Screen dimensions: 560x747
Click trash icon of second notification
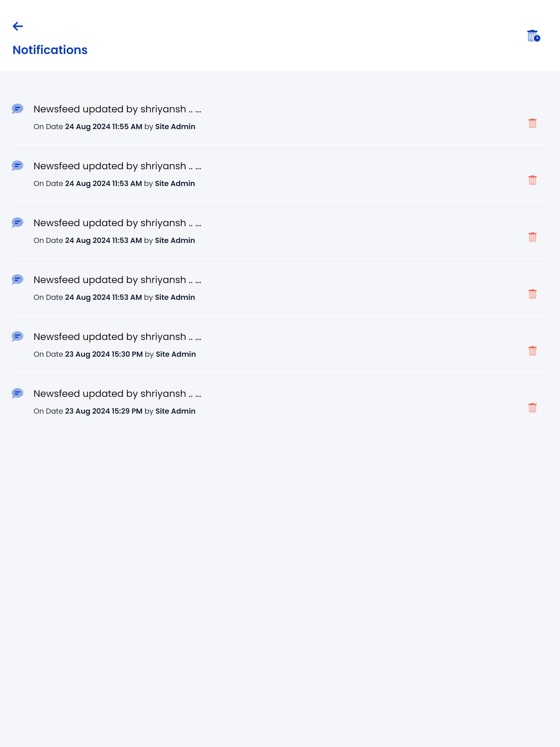[x=532, y=180]
